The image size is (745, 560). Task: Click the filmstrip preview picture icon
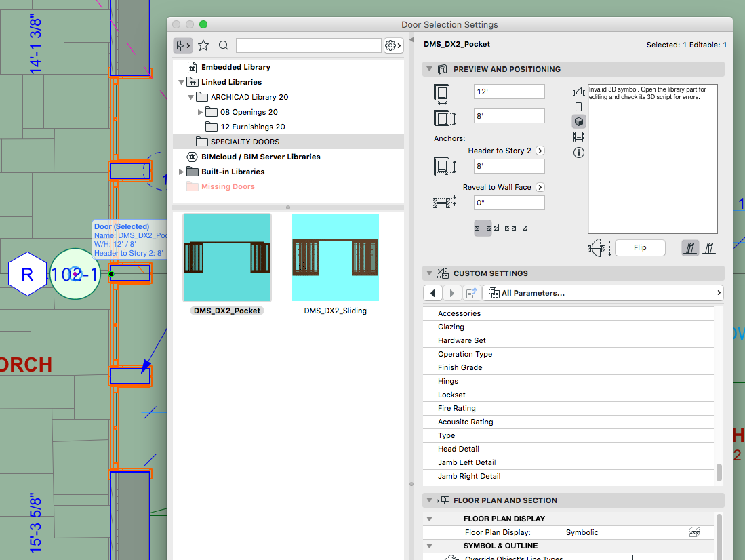point(578,137)
